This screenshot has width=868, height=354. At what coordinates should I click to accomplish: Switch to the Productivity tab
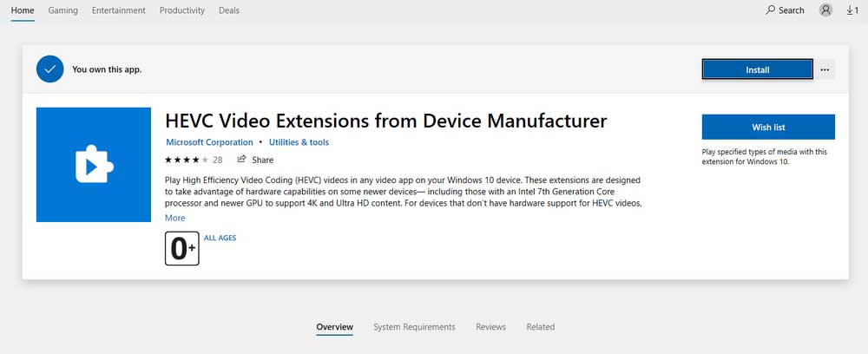[182, 10]
